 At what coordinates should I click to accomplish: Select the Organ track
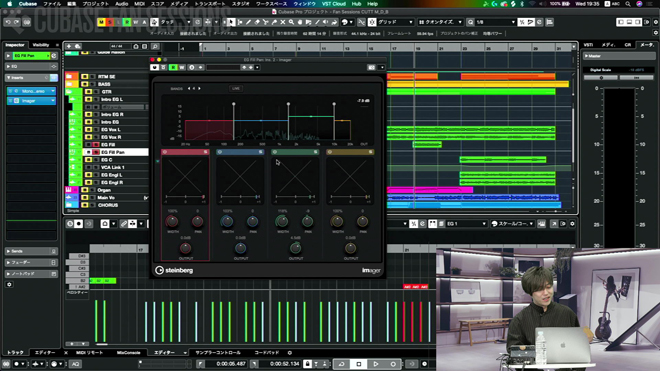[104, 190]
